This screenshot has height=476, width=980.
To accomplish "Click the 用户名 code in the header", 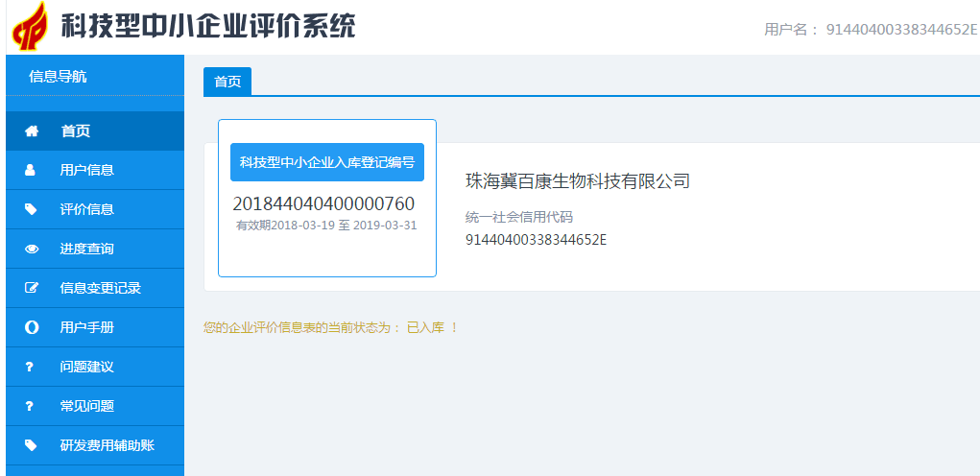I will (902, 30).
